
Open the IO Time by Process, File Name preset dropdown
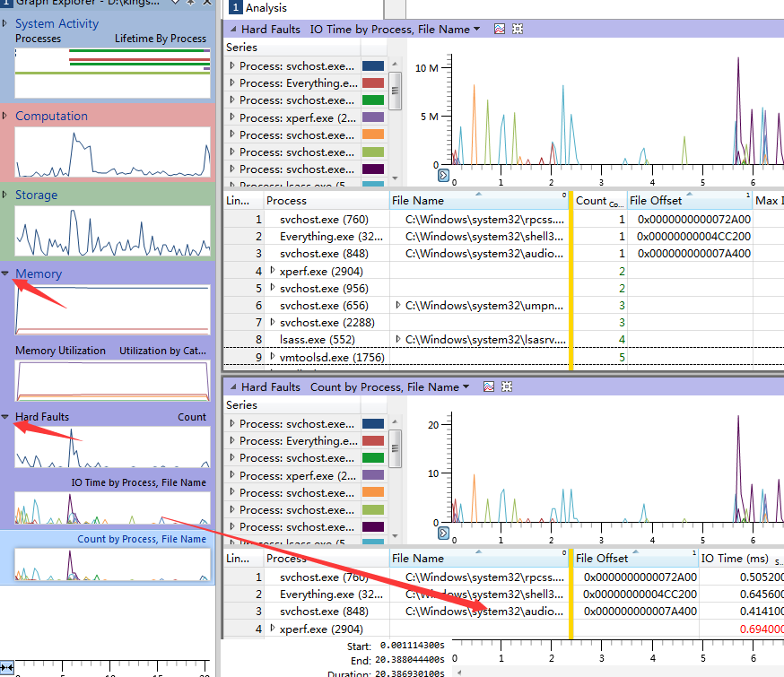(x=476, y=29)
